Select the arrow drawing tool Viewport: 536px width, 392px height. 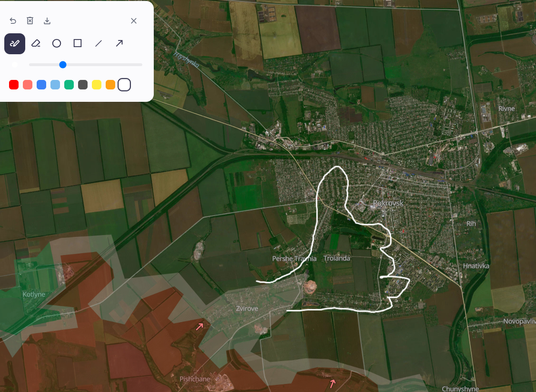pos(119,43)
